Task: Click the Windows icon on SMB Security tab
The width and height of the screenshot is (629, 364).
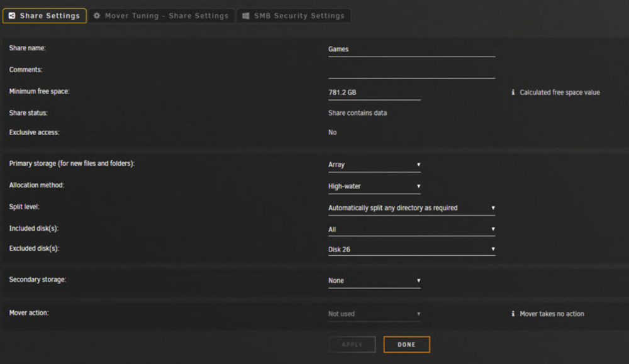Action: 245,16
